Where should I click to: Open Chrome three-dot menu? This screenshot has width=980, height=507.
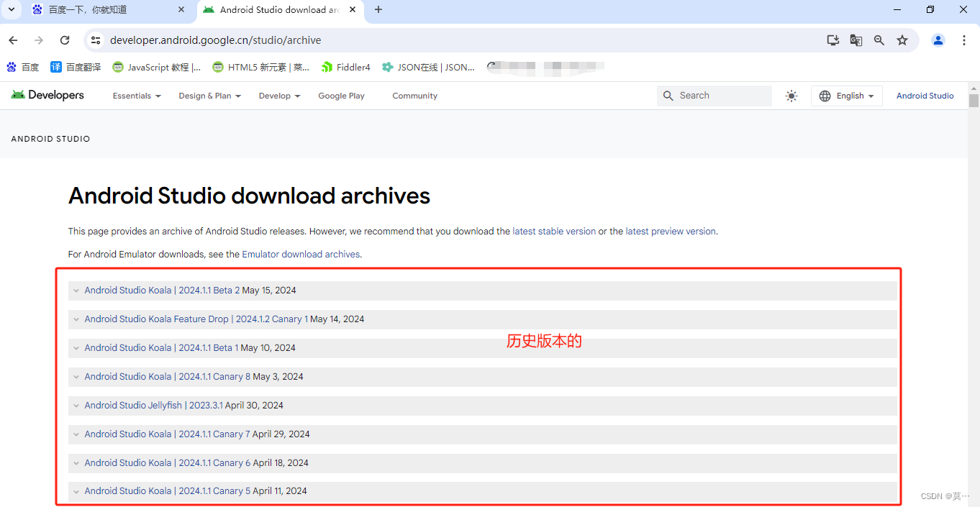964,40
